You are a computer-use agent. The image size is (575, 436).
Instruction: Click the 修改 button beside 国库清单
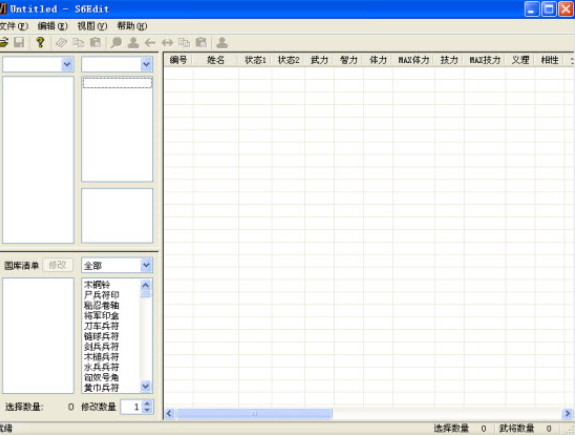coord(58,265)
